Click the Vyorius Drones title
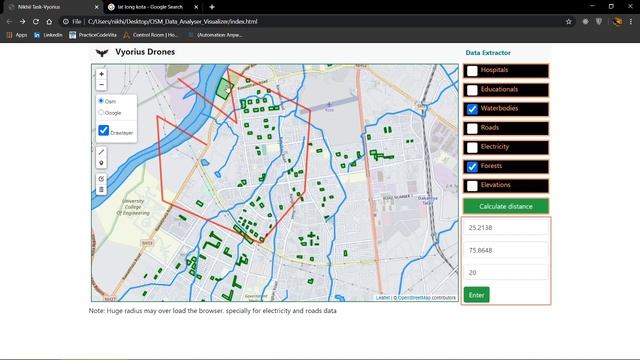The height and width of the screenshot is (360, 640). 145,52
